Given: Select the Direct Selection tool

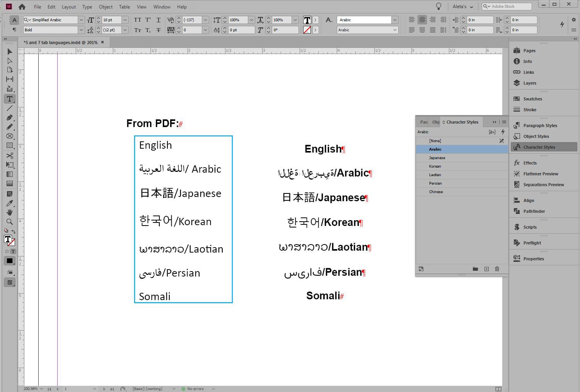Looking at the screenshot, I should coord(10,61).
